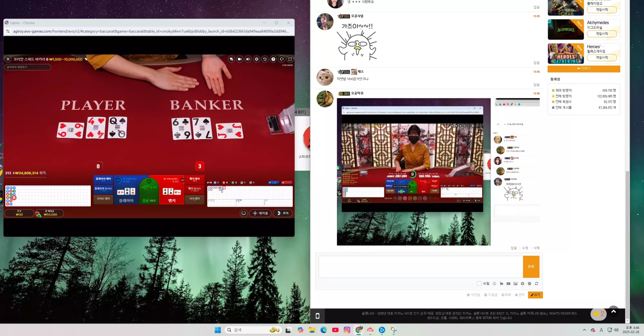Close the baccarat table with the X icon
Screen dimensions: 644x336
pos(8,59)
